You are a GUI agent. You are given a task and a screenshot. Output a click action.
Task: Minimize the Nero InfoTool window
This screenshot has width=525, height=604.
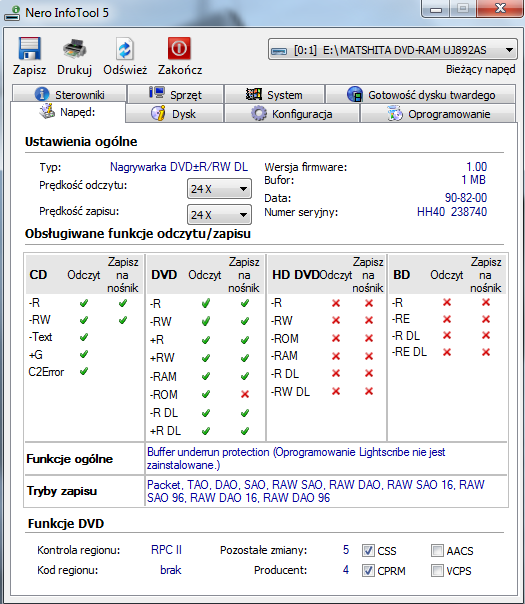click(x=436, y=9)
